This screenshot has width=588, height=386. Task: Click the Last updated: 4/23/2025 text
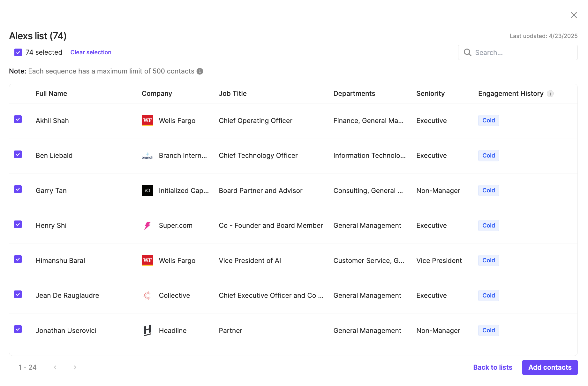(x=544, y=36)
